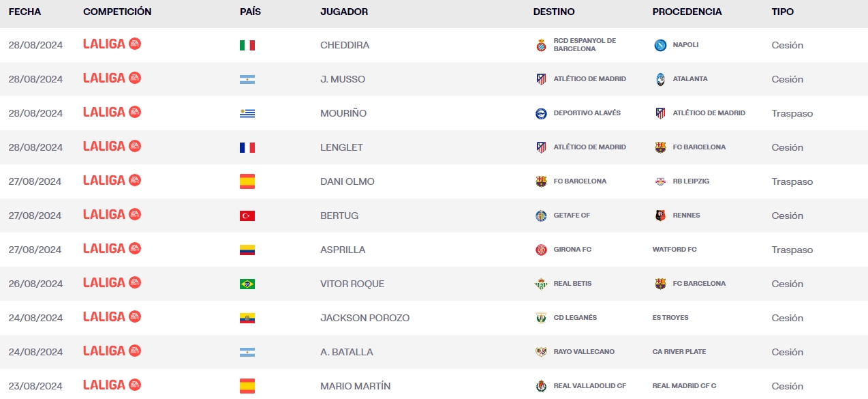Image resolution: width=868 pixels, height=399 pixels.
Task: Open the DANI OLMO player link
Action: [347, 181]
